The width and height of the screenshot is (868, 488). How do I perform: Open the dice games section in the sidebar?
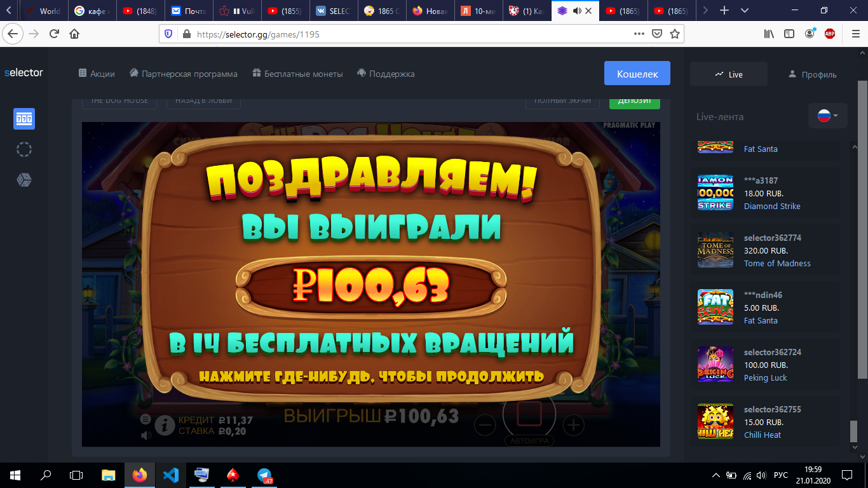pyautogui.click(x=24, y=180)
